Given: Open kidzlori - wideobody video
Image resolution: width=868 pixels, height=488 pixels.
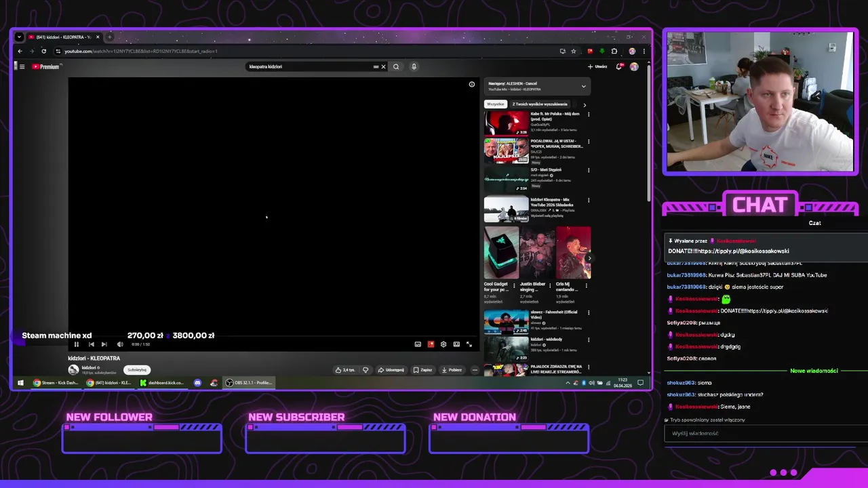Looking at the screenshot, I should pyautogui.click(x=506, y=349).
